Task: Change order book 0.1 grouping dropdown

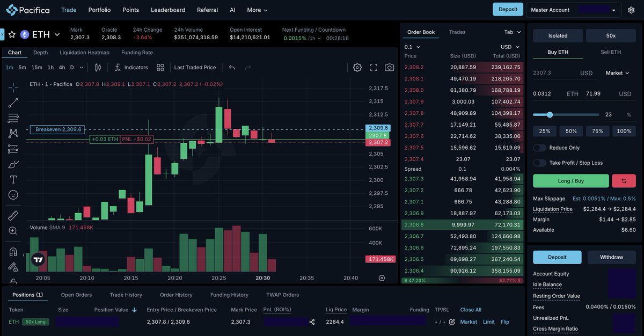Action: 413,47
